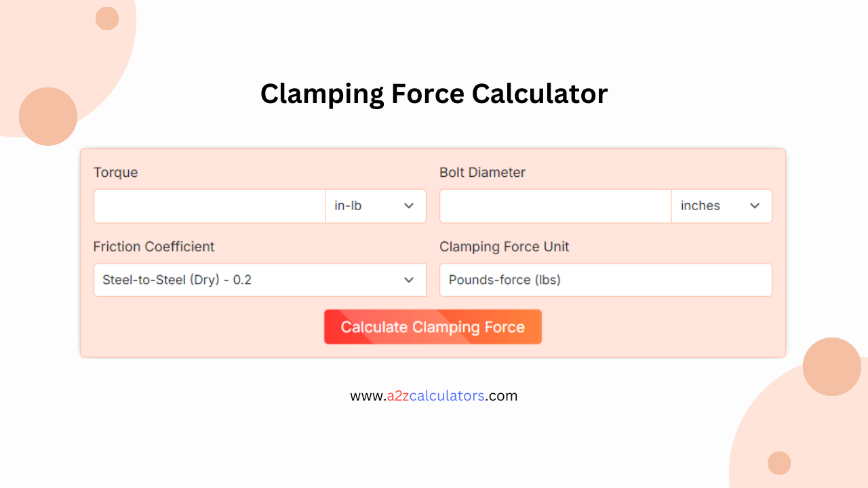Click inside the Torque input field

click(x=209, y=205)
